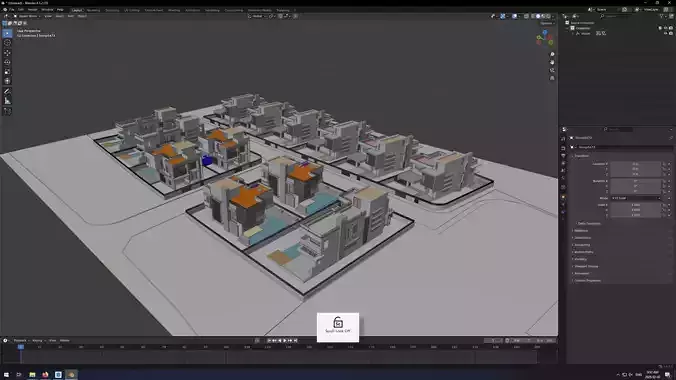Switch to rendered viewport shading
This screenshot has width=676, height=380.
[x=548, y=16]
